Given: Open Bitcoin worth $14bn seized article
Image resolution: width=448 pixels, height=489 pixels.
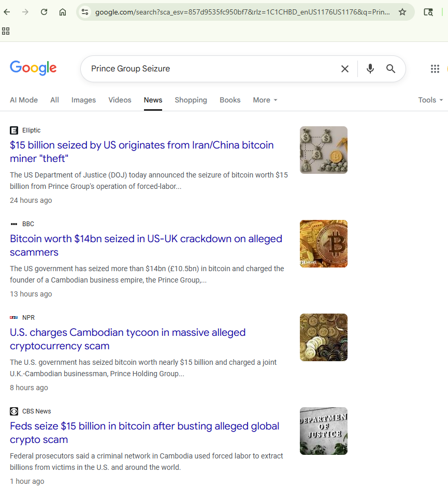Looking at the screenshot, I should (x=146, y=245).
